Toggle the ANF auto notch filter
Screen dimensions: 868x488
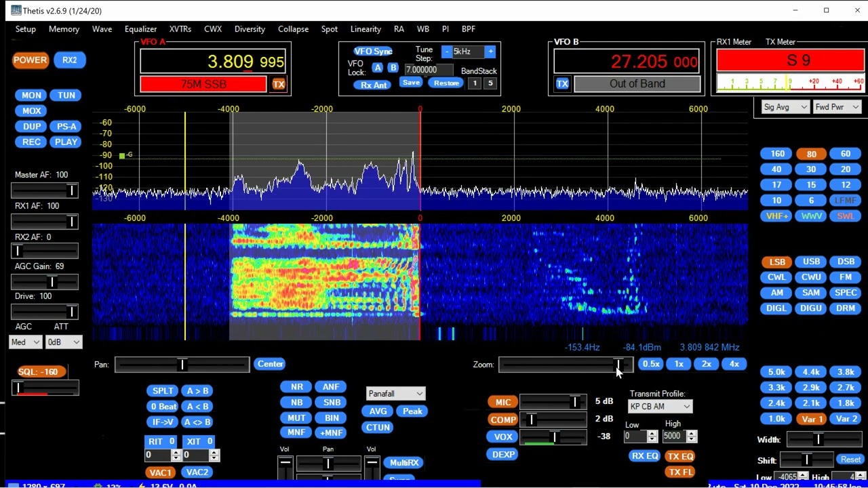(x=331, y=387)
